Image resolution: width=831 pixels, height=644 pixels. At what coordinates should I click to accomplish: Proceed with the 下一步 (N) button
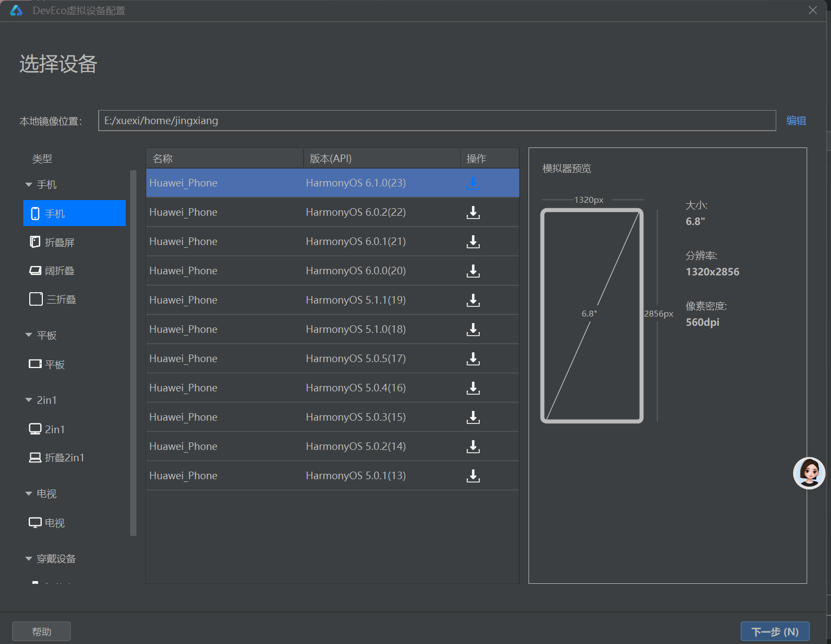[x=775, y=632]
